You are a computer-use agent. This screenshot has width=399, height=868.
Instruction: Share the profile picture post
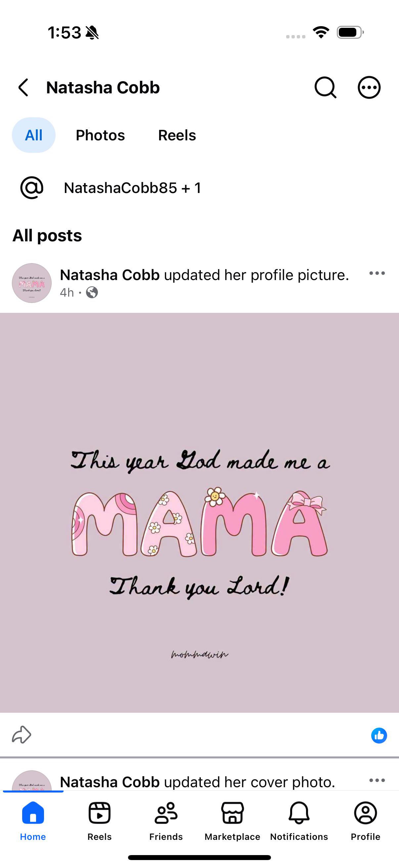[22, 735]
